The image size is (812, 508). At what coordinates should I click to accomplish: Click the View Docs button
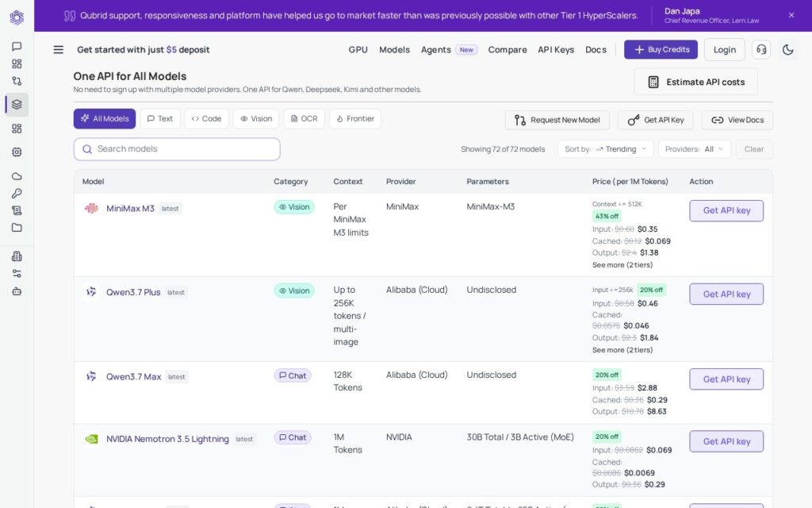point(737,121)
